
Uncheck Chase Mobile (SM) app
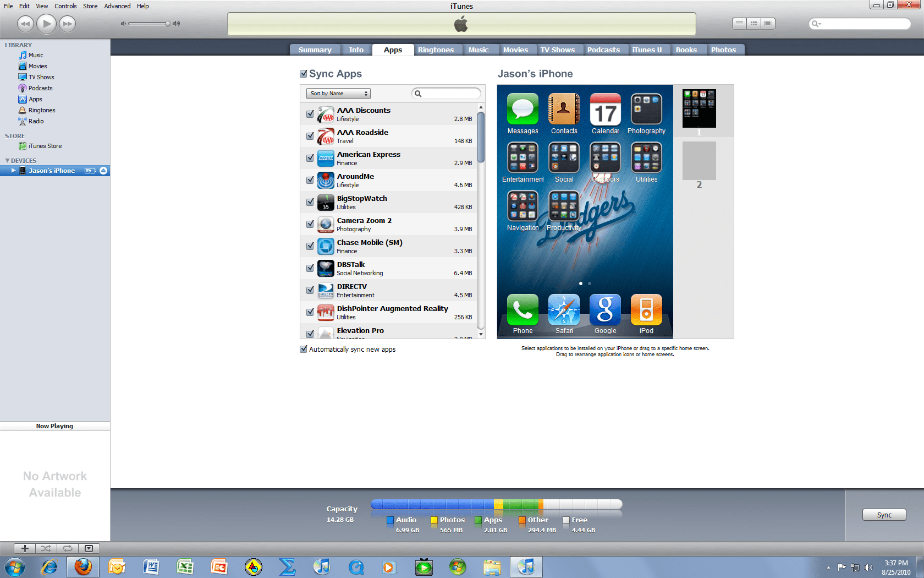coord(310,246)
